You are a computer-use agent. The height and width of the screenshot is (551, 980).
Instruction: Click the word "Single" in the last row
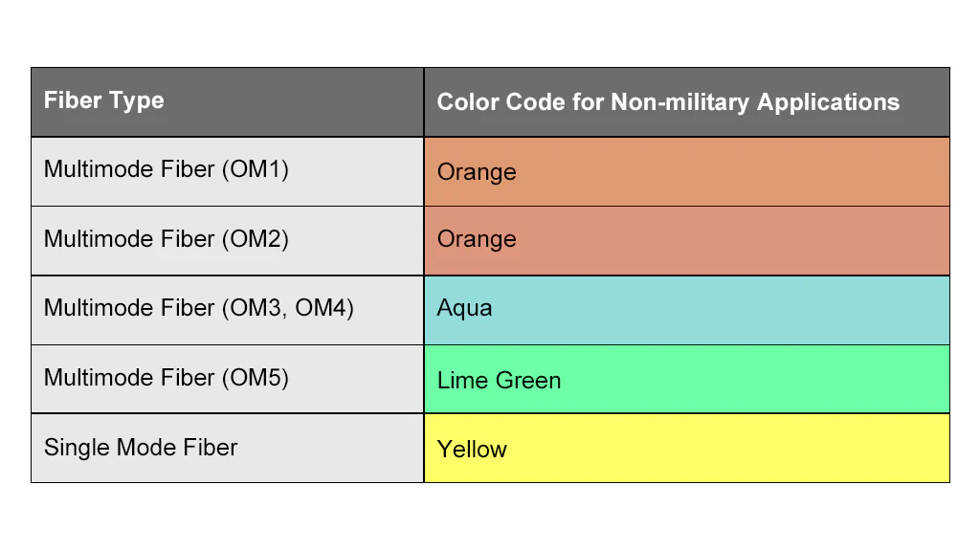75,447
